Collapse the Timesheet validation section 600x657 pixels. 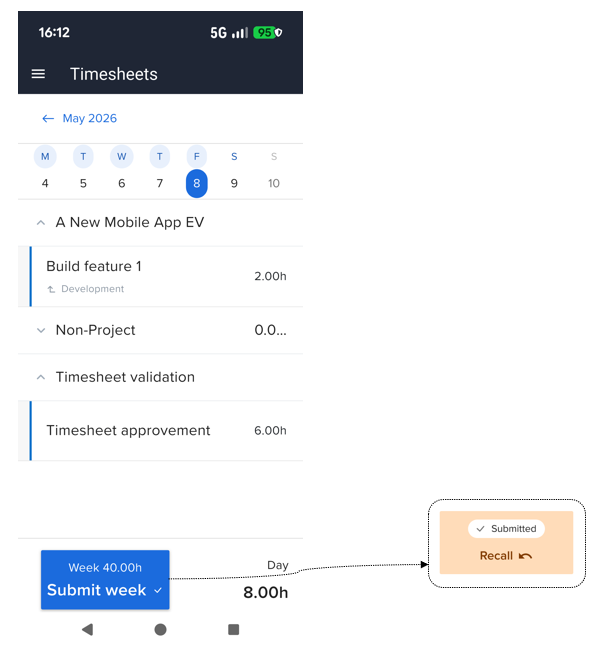coord(41,377)
